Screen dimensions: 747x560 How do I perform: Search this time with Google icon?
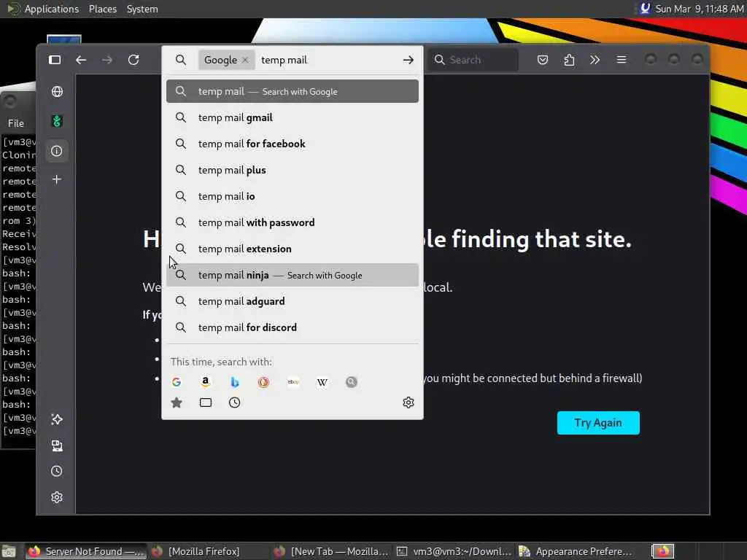(177, 382)
